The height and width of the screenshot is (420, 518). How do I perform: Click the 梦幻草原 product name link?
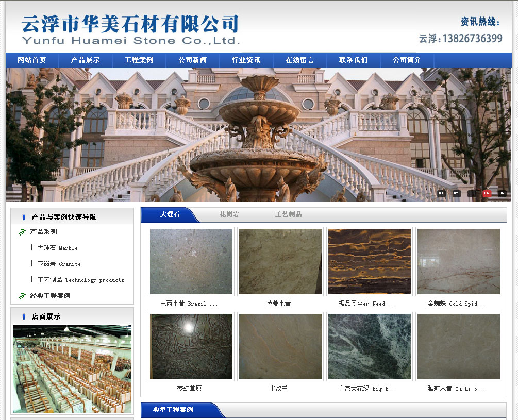[x=189, y=389]
